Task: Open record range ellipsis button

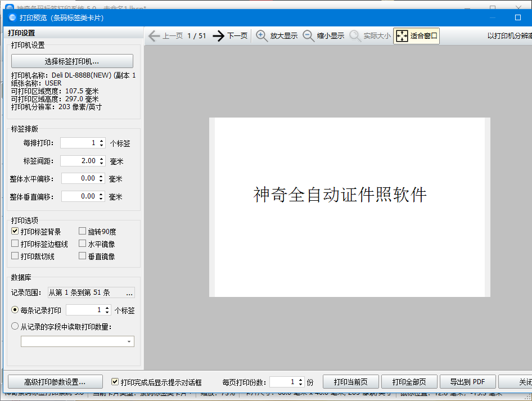Action: click(129, 293)
